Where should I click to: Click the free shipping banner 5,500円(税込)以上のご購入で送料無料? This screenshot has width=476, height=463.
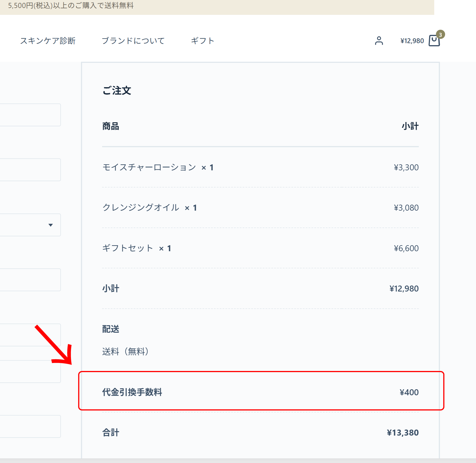coord(71,6)
